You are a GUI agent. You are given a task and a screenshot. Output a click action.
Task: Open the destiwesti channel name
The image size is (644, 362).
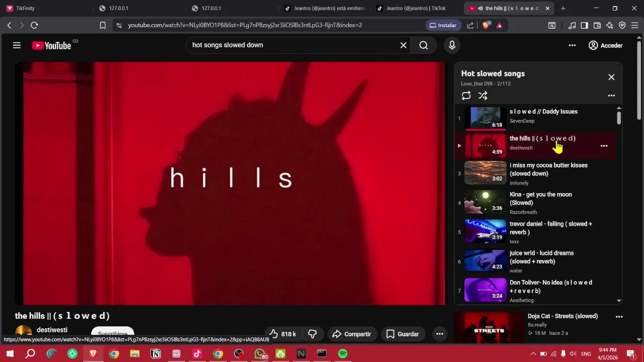click(52, 330)
